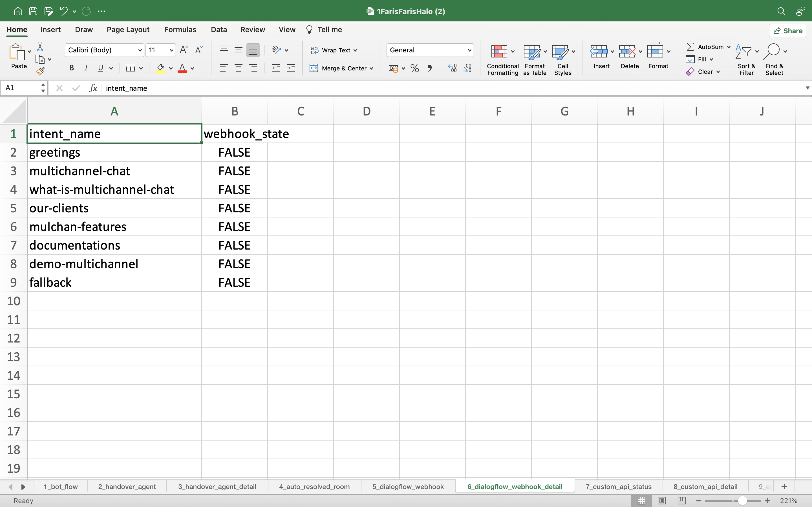Click the Conditional Formatting icon
The image size is (812, 507).
coord(499,51)
